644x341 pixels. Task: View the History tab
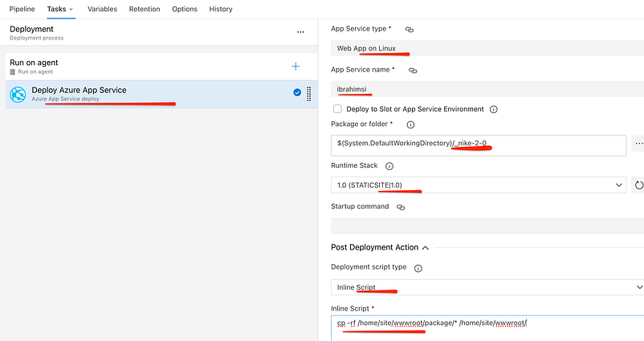pos(221,9)
